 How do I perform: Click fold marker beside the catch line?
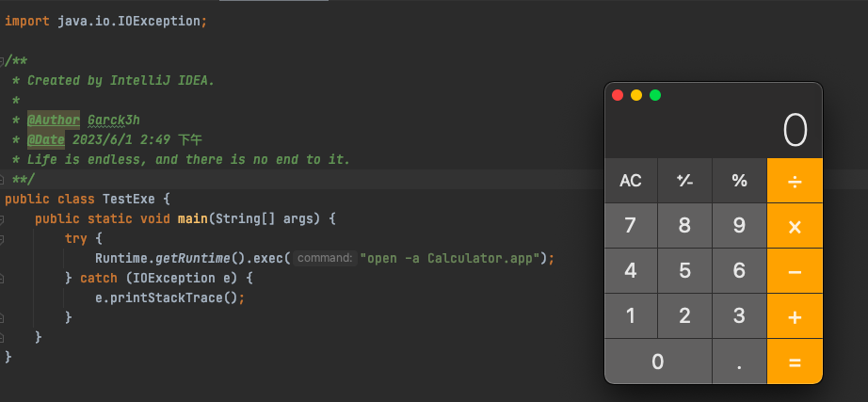pos(2,278)
